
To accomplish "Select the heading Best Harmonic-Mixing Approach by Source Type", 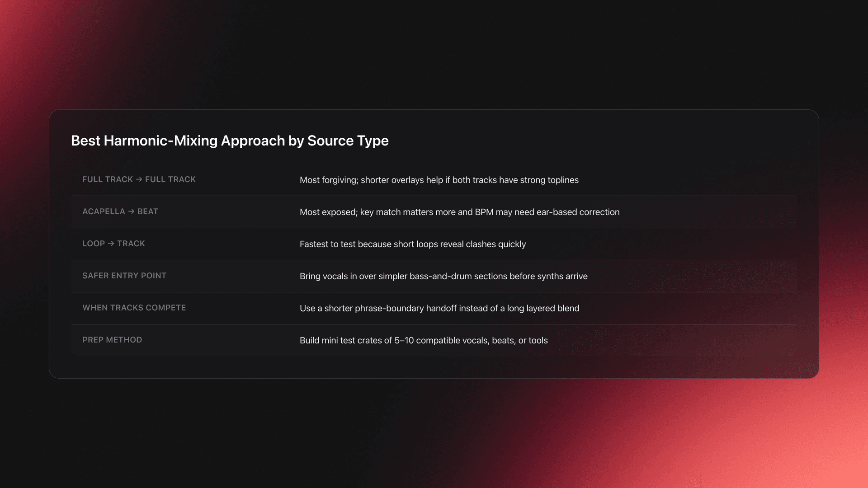I will click(x=230, y=141).
